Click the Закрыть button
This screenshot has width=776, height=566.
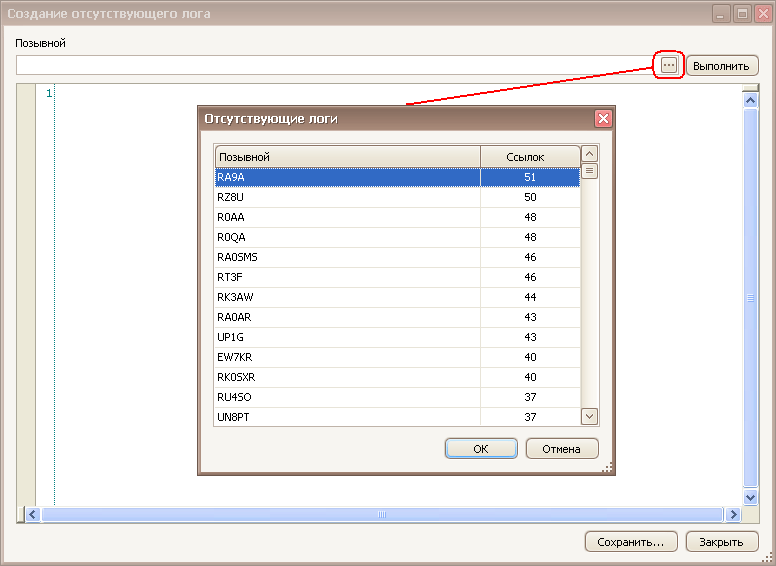point(721,542)
